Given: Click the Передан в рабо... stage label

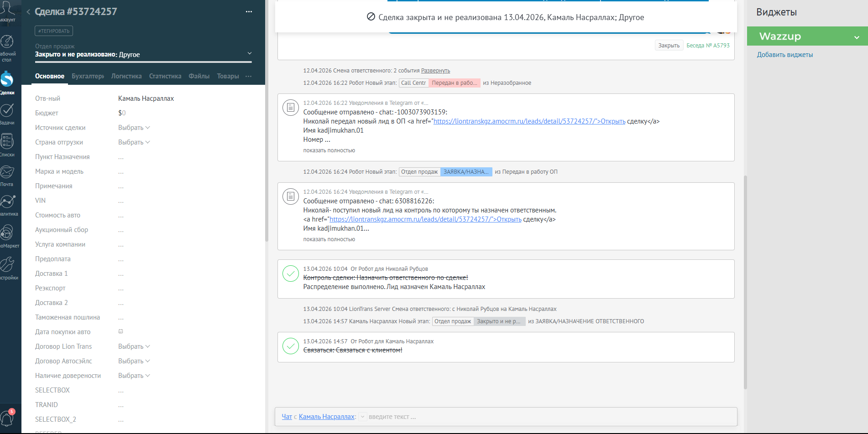Looking at the screenshot, I should pos(455,83).
